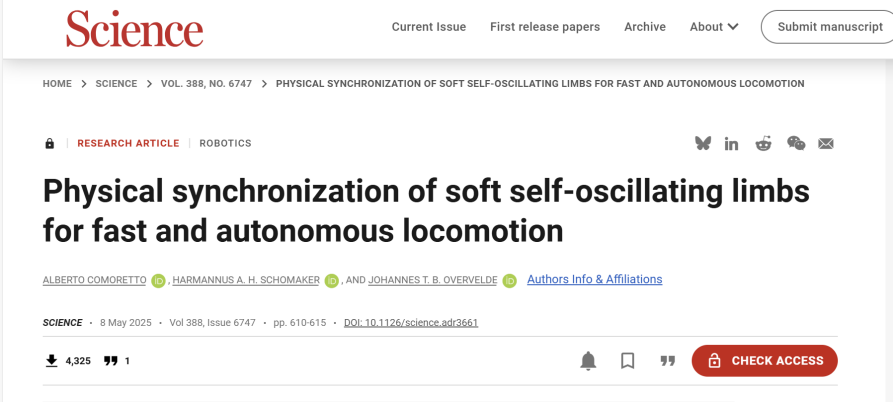Image resolution: width=893 pixels, height=402 pixels.
Task: Share article on Bluesky butterfly icon
Action: [x=703, y=143]
